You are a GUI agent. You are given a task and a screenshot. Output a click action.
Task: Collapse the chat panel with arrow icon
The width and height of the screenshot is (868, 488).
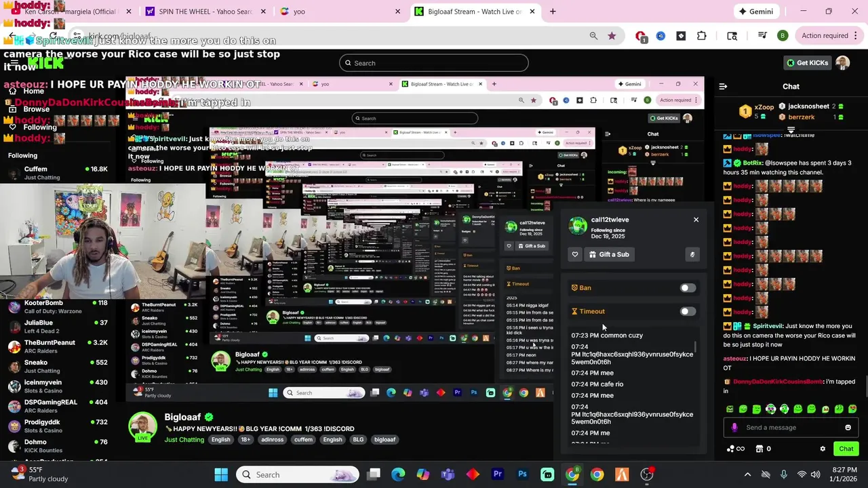coord(723,87)
